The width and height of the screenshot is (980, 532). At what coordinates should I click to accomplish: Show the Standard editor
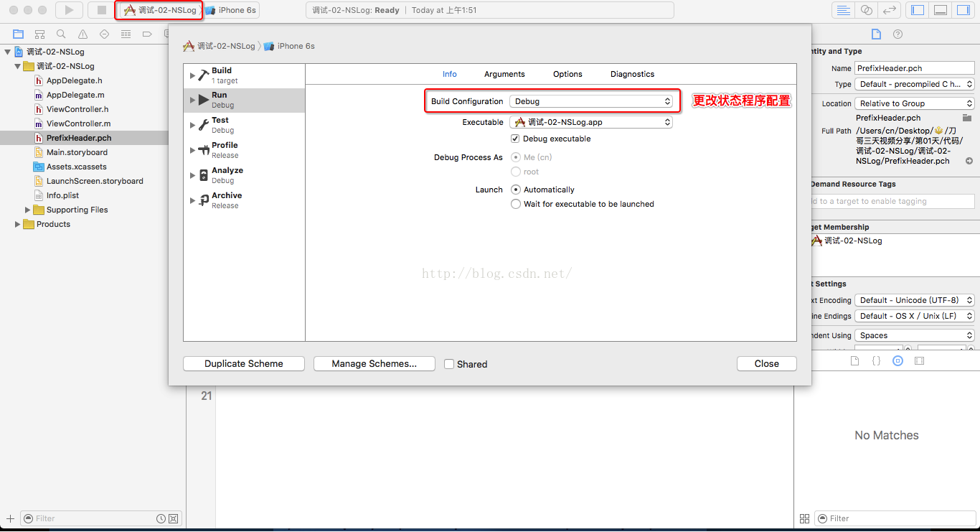pos(843,10)
